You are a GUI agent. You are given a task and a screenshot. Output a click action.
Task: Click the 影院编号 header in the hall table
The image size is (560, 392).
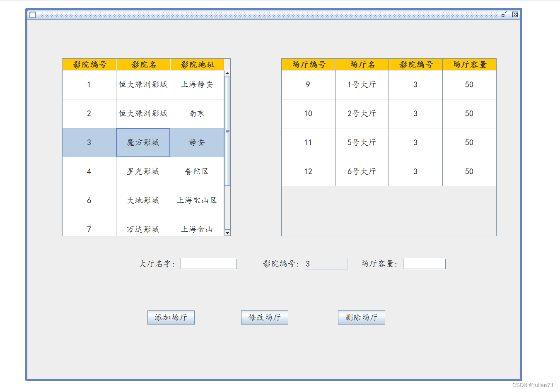coord(416,65)
